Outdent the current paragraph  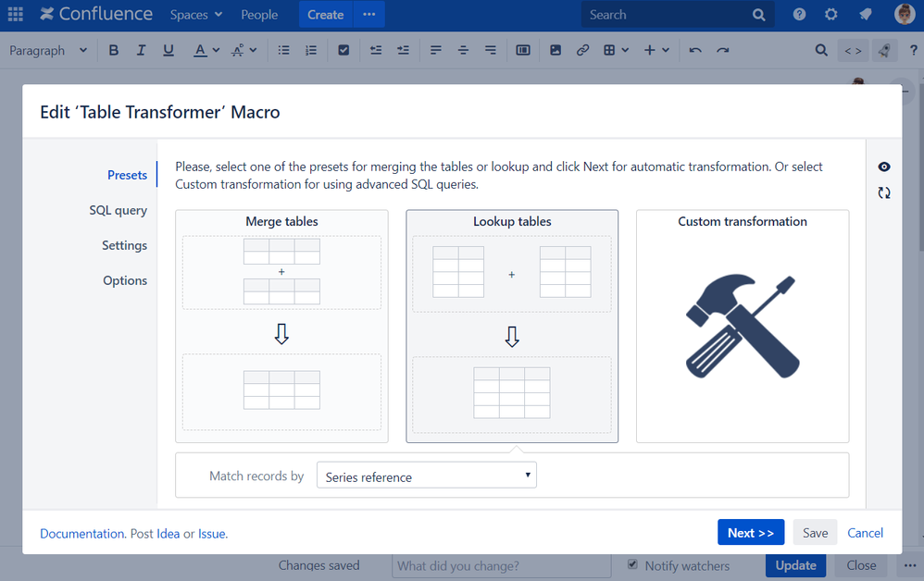click(x=376, y=50)
